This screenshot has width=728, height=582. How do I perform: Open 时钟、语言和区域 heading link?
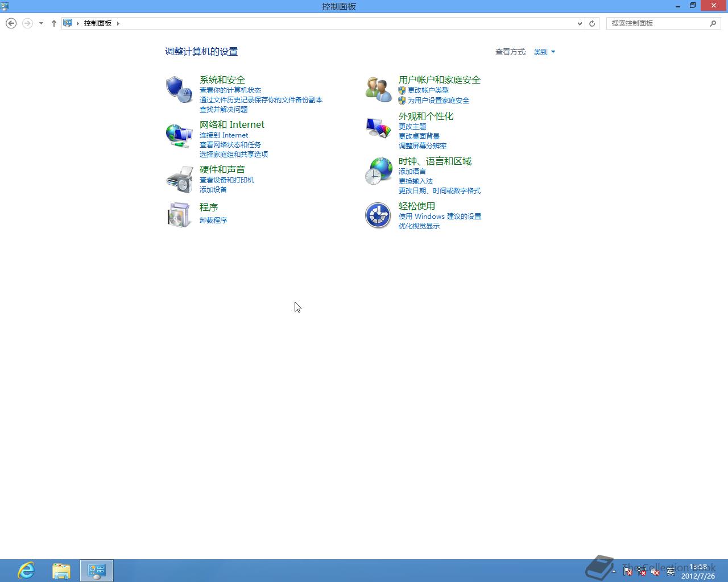click(x=435, y=161)
